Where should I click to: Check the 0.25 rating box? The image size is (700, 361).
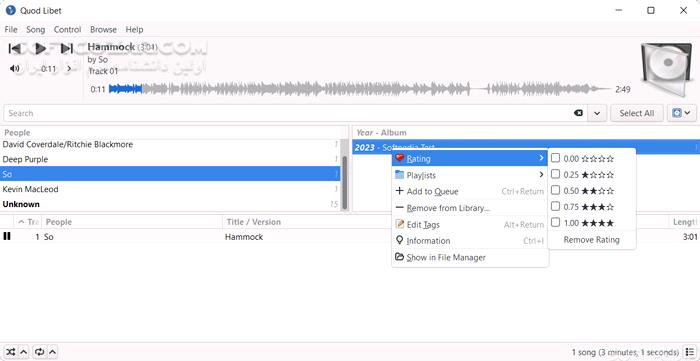555,174
